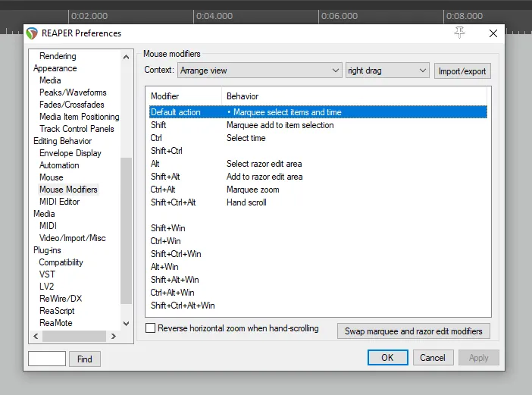
Task: Click the pin icon in Preferences title bar
Action: (x=460, y=33)
